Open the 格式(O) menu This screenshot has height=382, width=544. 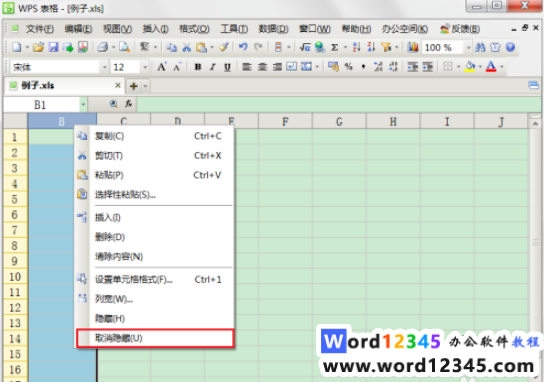(194, 29)
